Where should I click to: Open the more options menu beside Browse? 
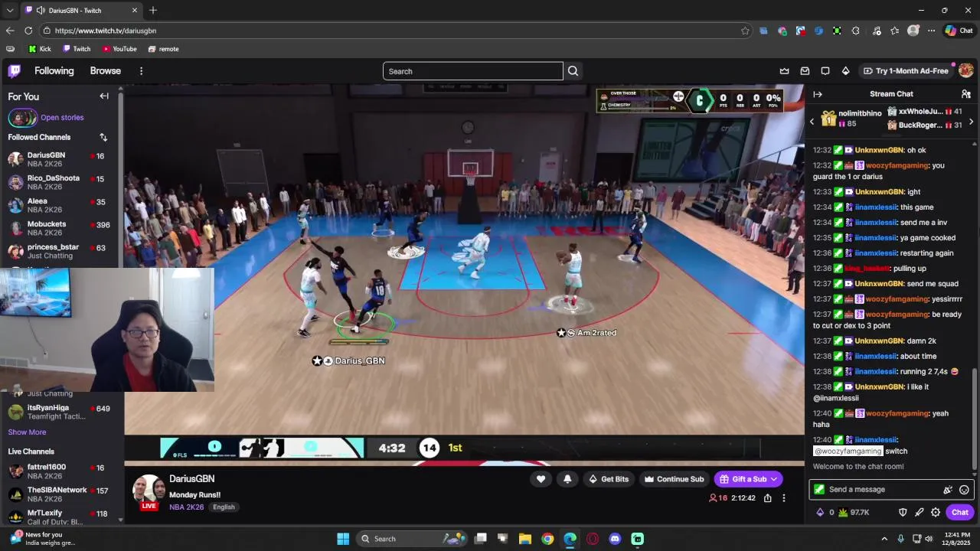141,71
